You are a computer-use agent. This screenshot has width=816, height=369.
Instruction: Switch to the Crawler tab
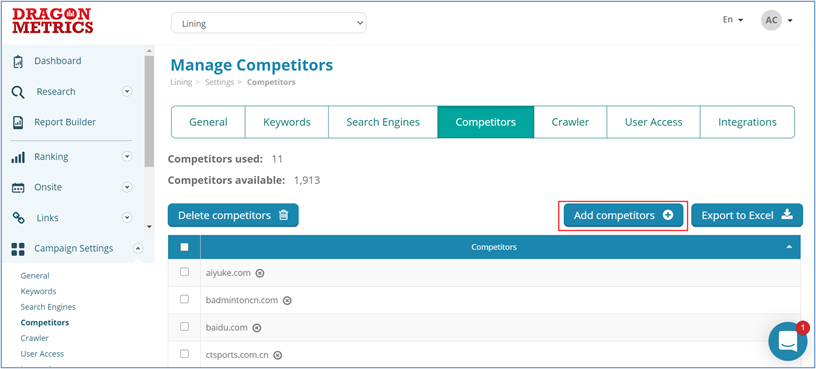[x=570, y=122]
